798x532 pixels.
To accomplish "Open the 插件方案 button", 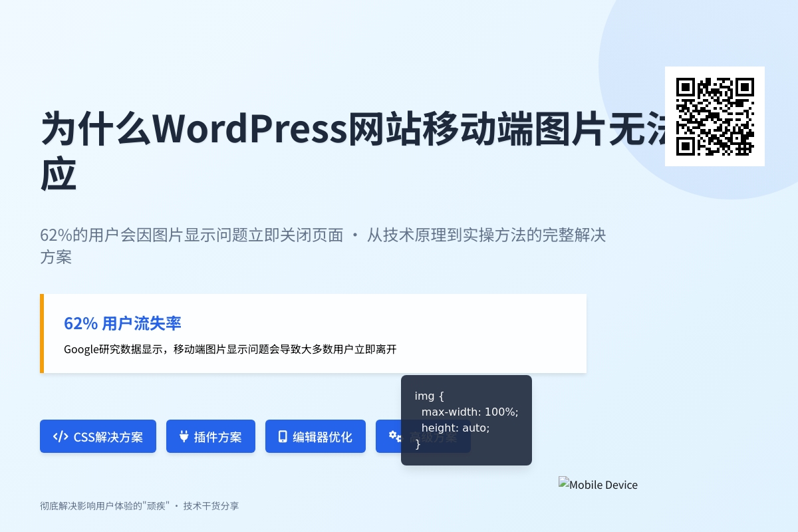I will coord(211,436).
